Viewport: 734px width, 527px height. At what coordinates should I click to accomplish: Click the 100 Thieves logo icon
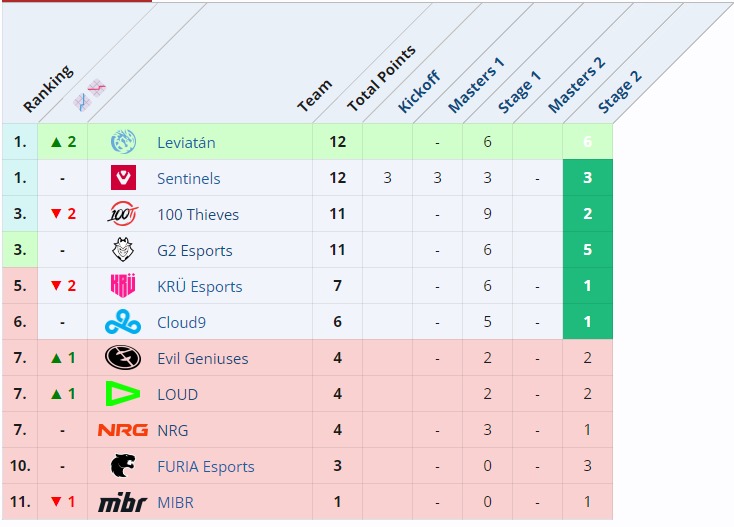coord(123,214)
